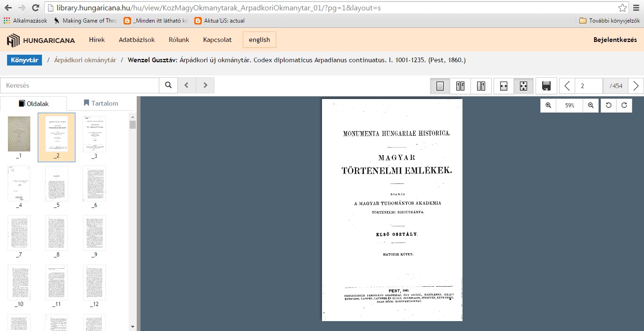Go to next page chevron
The width and height of the screenshot is (644, 331).
[x=636, y=86]
